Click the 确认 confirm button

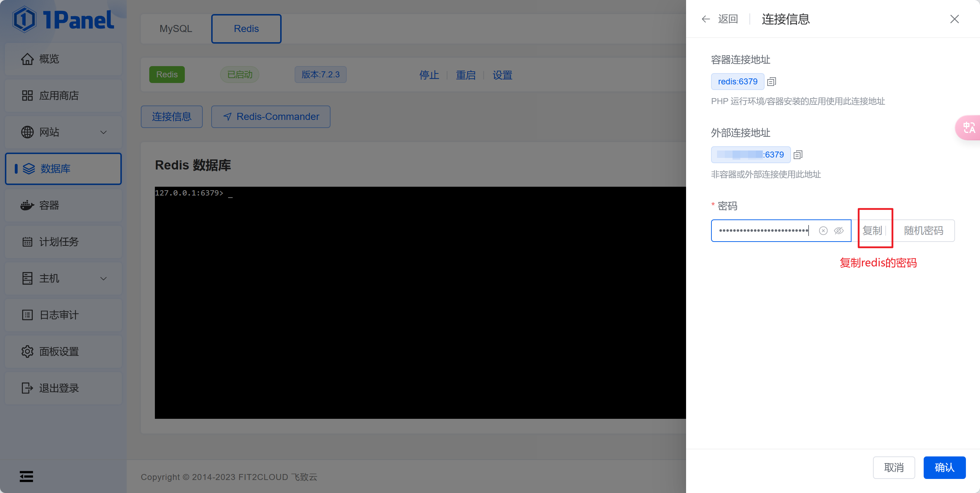944,467
